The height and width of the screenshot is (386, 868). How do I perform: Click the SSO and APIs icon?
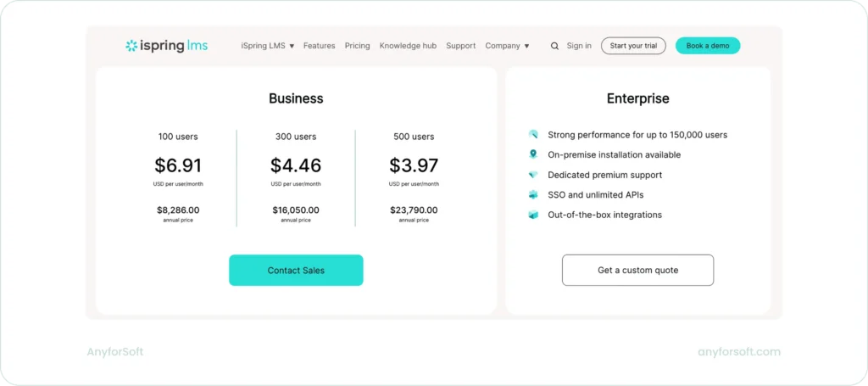pyautogui.click(x=533, y=194)
